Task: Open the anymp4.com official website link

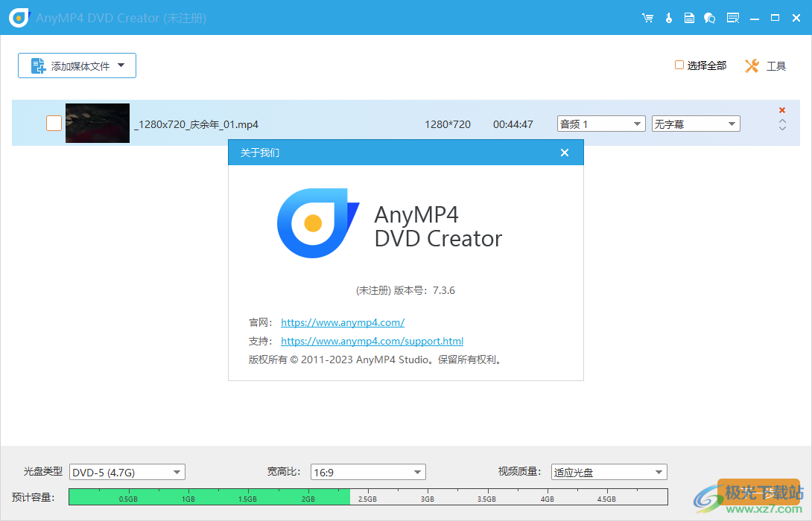Action: coord(342,322)
